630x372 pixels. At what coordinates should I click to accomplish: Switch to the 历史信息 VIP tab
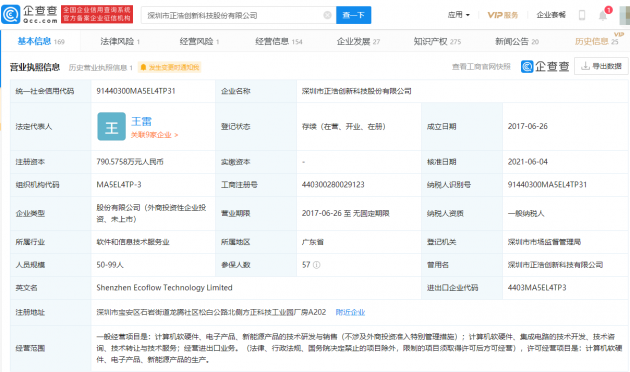597,41
